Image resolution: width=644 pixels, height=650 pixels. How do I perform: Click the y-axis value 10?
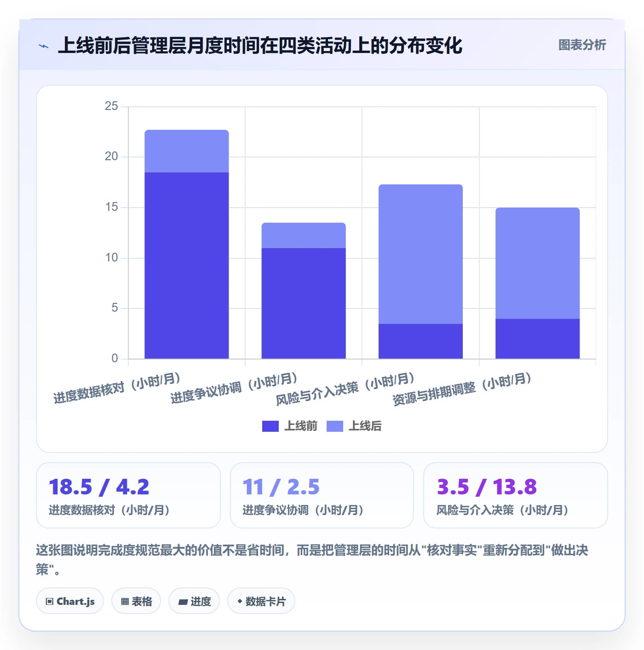coord(111,257)
